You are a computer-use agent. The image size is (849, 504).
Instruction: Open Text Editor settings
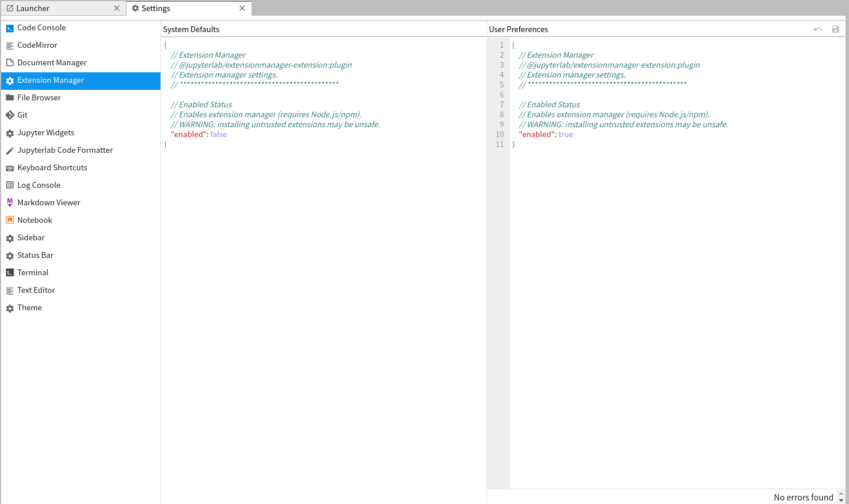81,290
